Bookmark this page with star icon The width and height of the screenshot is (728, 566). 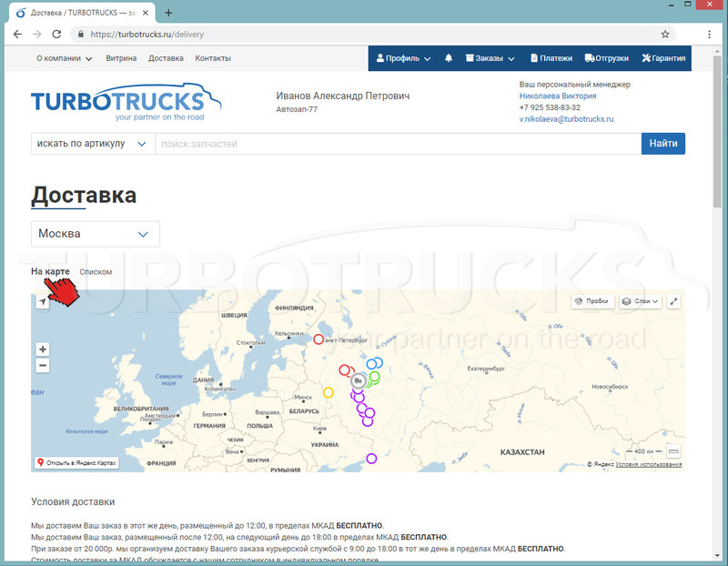tap(665, 35)
